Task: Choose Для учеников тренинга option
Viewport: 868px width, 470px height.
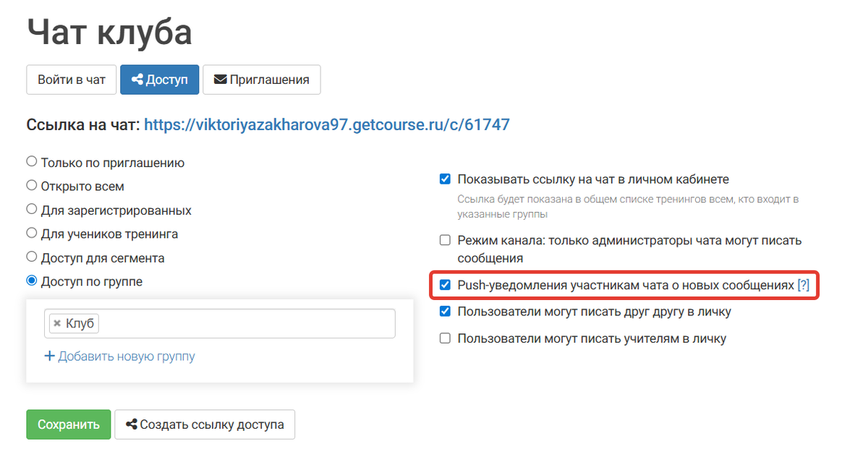Action: click(x=31, y=233)
